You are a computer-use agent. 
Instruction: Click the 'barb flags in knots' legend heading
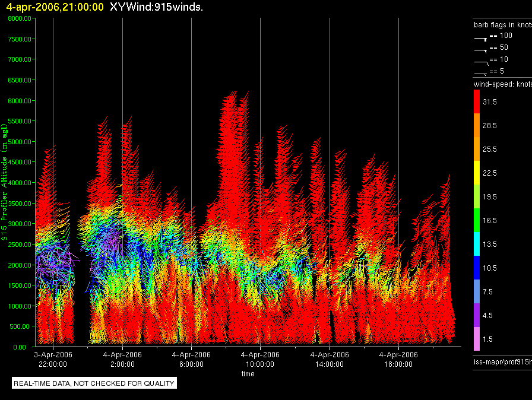click(503, 25)
